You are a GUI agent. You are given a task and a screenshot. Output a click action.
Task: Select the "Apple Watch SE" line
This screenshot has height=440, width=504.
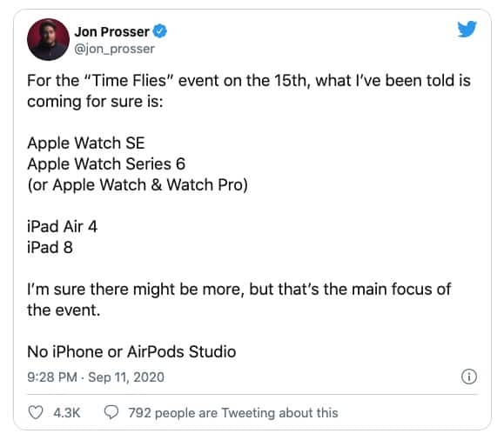(86, 143)
